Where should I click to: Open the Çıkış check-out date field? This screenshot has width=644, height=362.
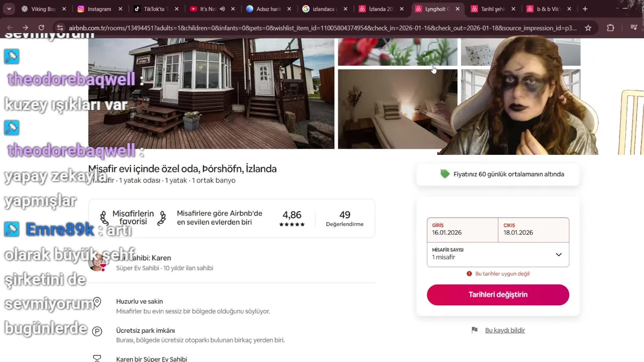tap(533, 230)
